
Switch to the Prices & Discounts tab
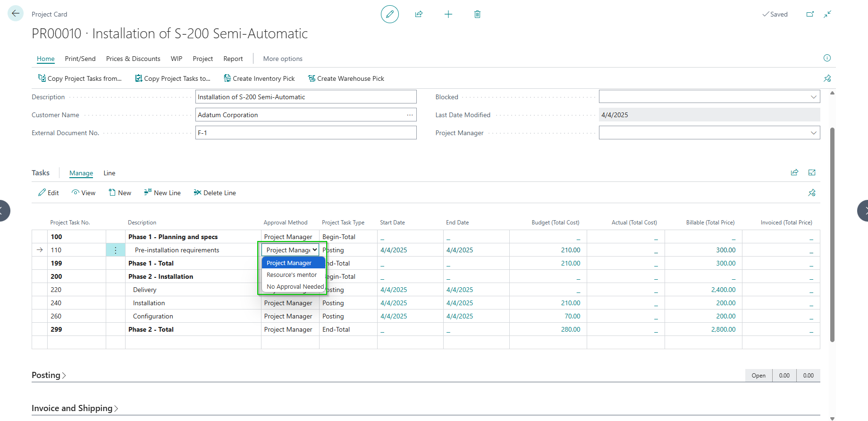133,59
